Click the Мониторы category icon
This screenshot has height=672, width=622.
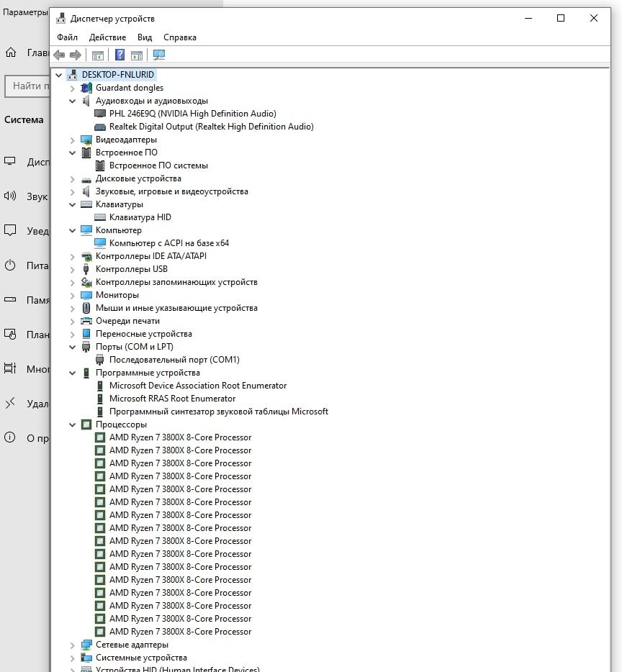coord(86,295)
